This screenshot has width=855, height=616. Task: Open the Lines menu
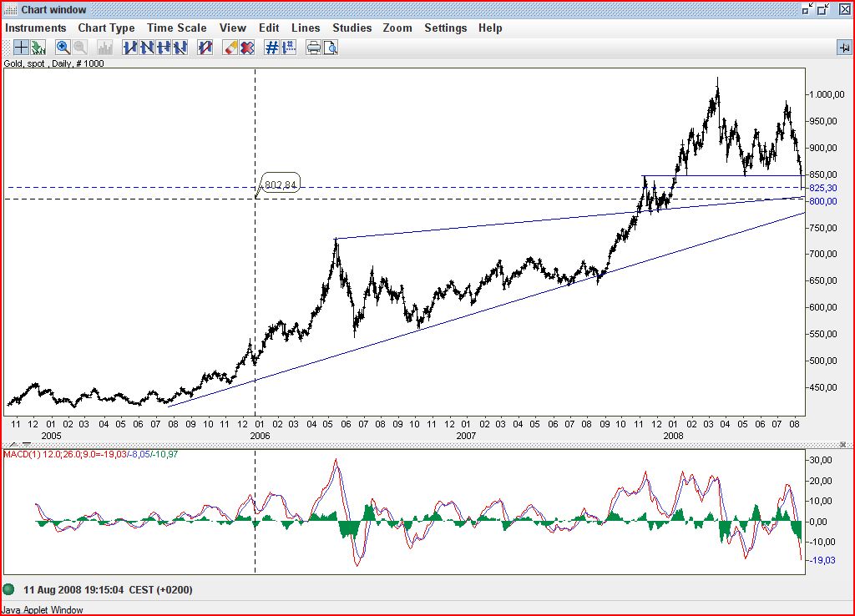(x=306, y=28)
